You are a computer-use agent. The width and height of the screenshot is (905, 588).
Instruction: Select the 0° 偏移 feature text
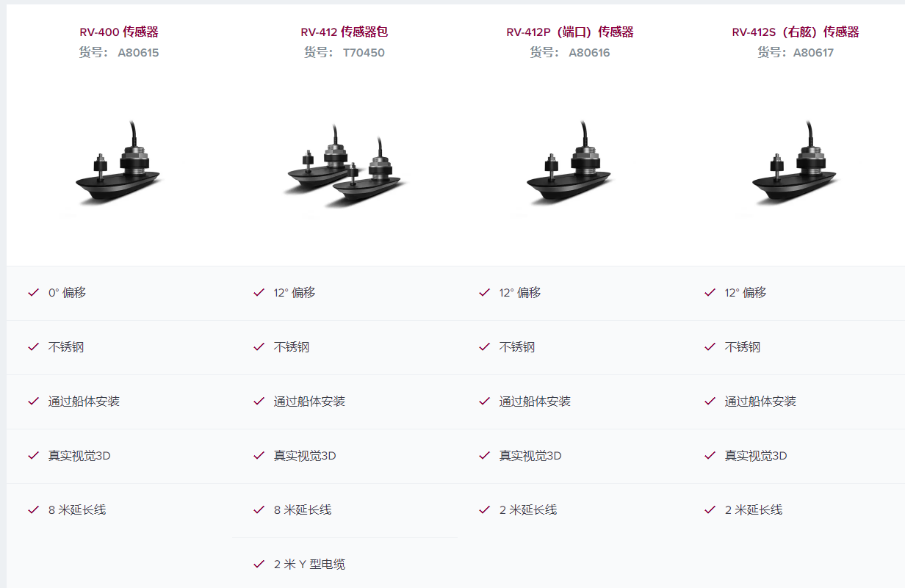67,292
